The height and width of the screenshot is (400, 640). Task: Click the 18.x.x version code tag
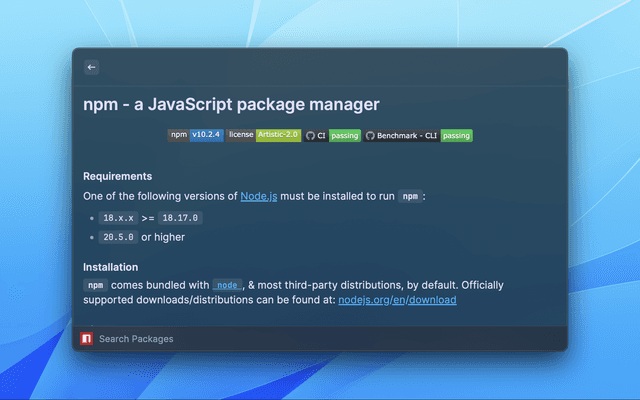coord(117,217)
